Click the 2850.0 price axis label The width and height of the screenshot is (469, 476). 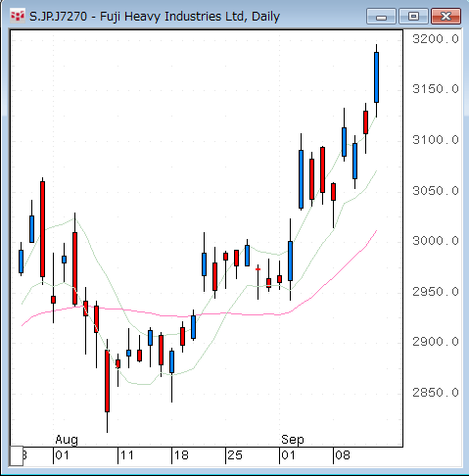point(436,393)
